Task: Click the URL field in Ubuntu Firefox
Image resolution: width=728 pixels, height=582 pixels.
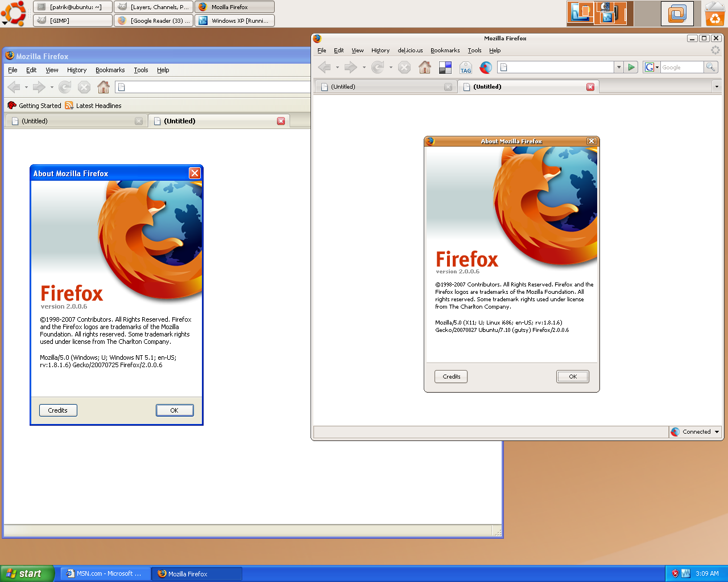Action: (556, 67)
